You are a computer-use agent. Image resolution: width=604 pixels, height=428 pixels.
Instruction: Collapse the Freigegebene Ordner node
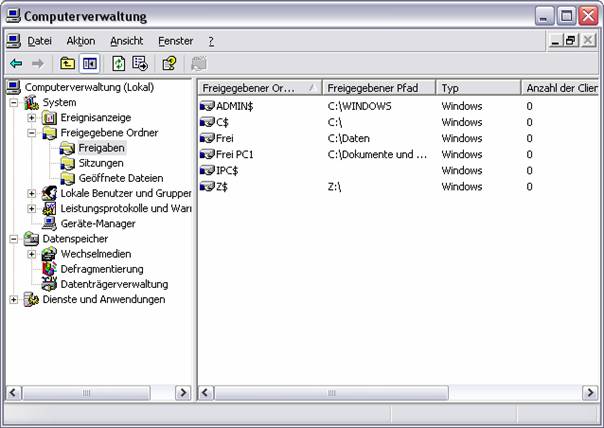[x=32, y=133]
